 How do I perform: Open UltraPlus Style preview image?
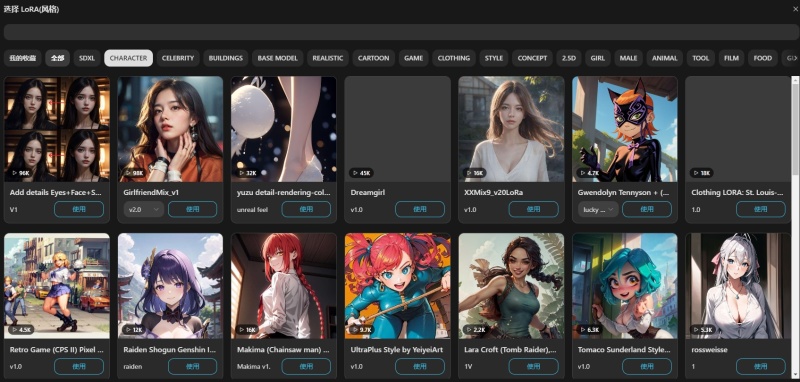pyautogui.click(x=397, y=286)
